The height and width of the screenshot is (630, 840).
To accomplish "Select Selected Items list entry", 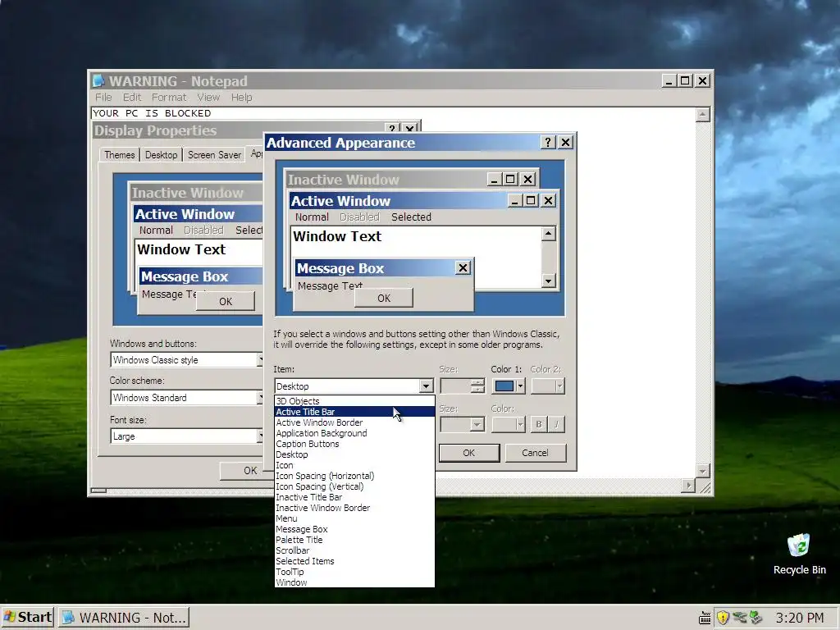I will [354, 561].
